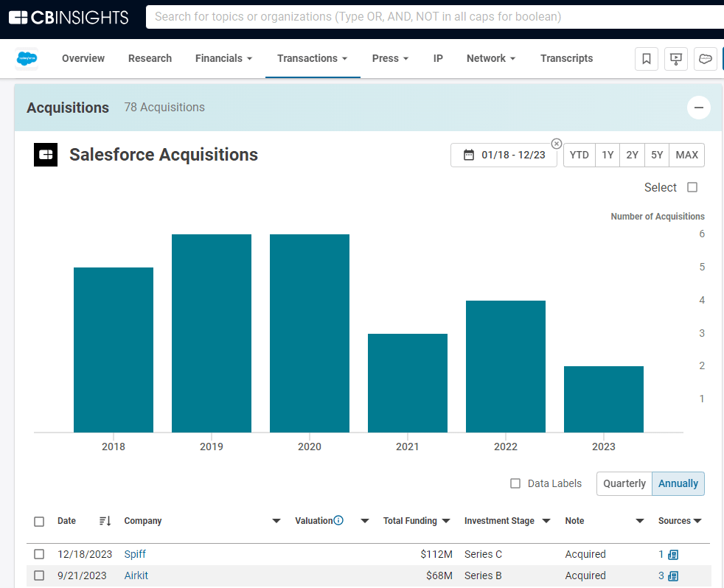Click the 2018 acquisitions bar
Viewport: 724px width, 588px height.
point(114,350)
